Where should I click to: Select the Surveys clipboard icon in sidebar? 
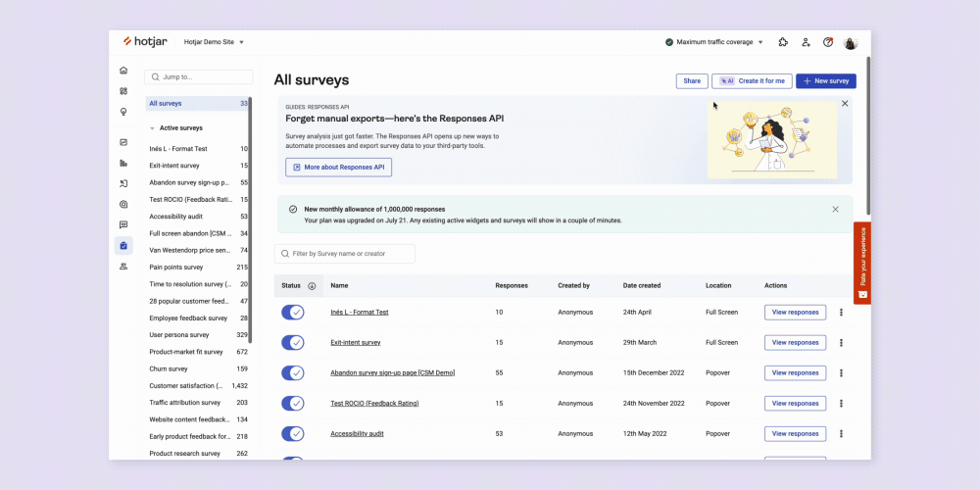tap(123, 246)
